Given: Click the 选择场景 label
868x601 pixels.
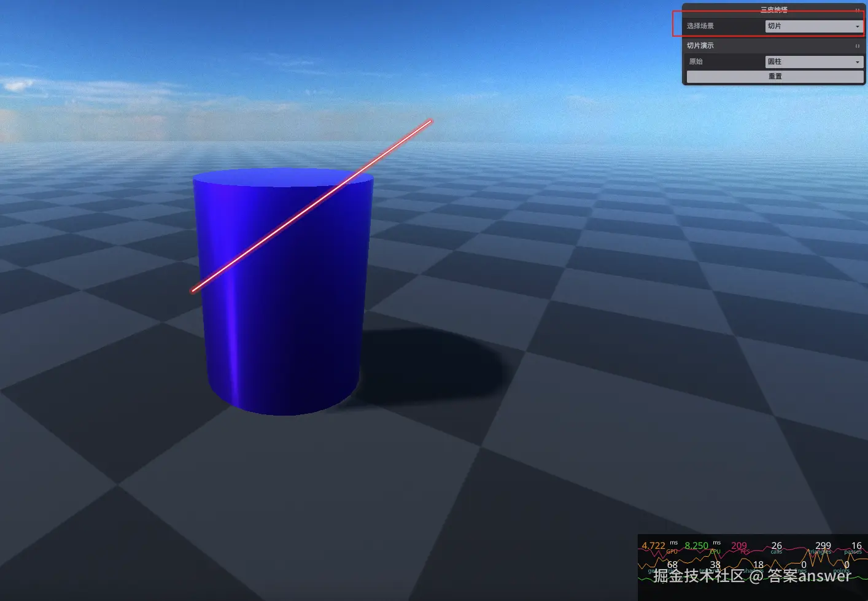Looking at the screenshot, I should point(700,26).
